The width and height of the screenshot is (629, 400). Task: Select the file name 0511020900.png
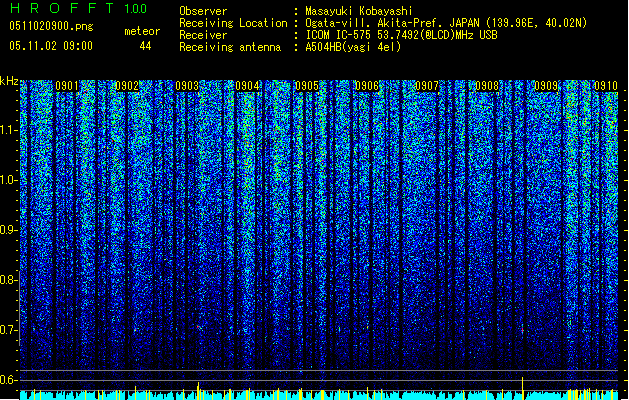tap(51, 27)
